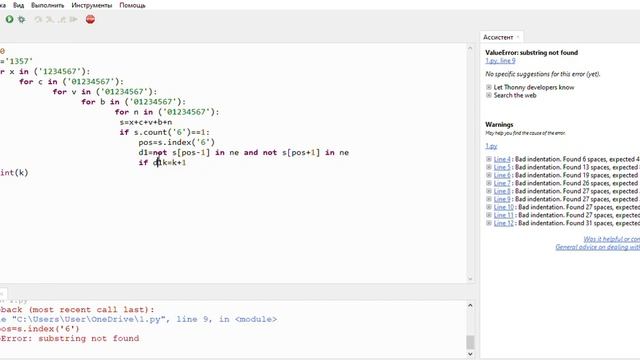Image resolution: width=640 pixels, height=360 pixels.
Task: Jump to the Line 6 warning link
Action: point(502,175)
